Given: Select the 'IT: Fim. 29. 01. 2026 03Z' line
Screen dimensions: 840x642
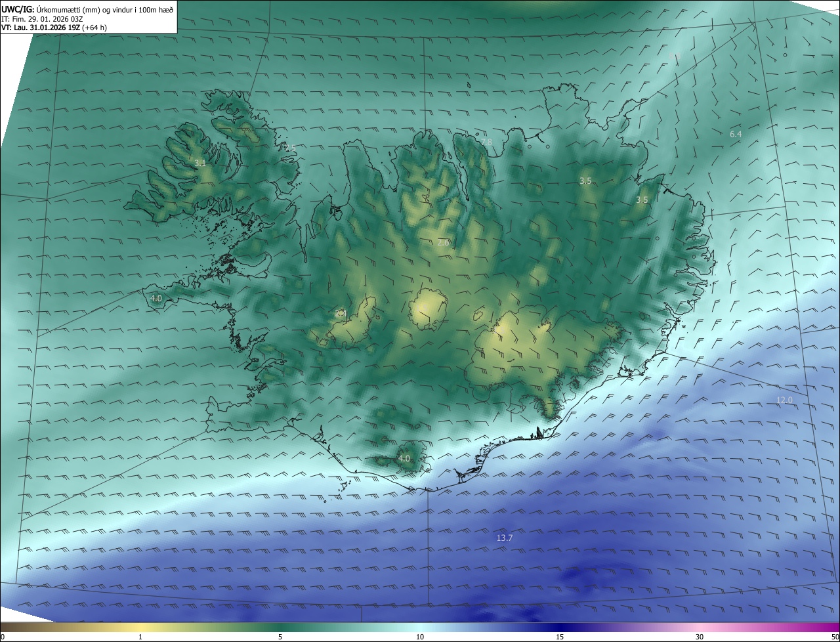Looking at the screenshot, I should tap(42, 18).
